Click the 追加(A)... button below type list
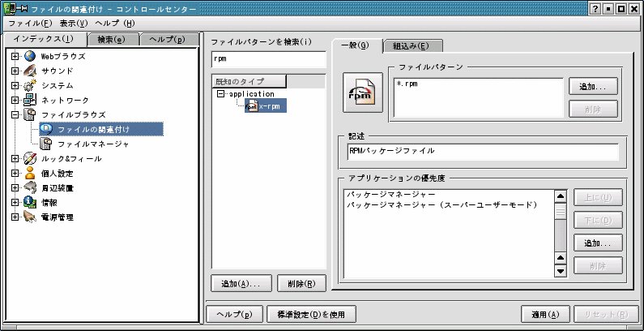The height and width of the screenshot is (331, 644). click(x=241, y=283)
